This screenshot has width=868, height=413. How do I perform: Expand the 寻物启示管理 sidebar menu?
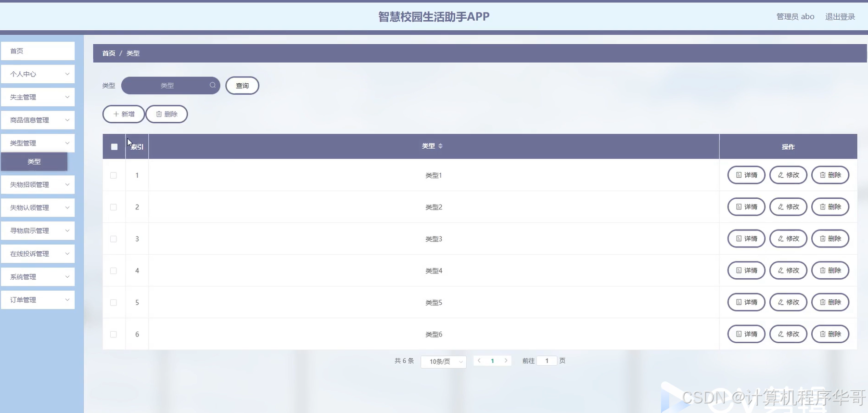[x=38, y=231]
